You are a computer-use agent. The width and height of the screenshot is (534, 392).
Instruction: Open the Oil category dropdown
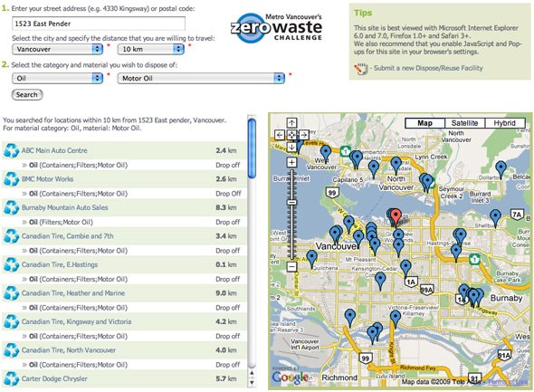pos(57,79)
